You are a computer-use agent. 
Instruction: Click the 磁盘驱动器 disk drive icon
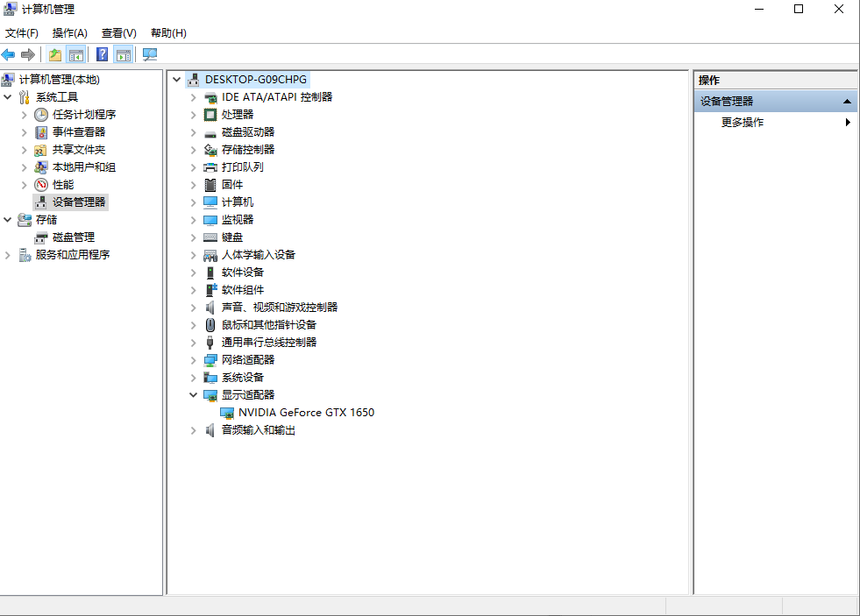coord(210,133)
